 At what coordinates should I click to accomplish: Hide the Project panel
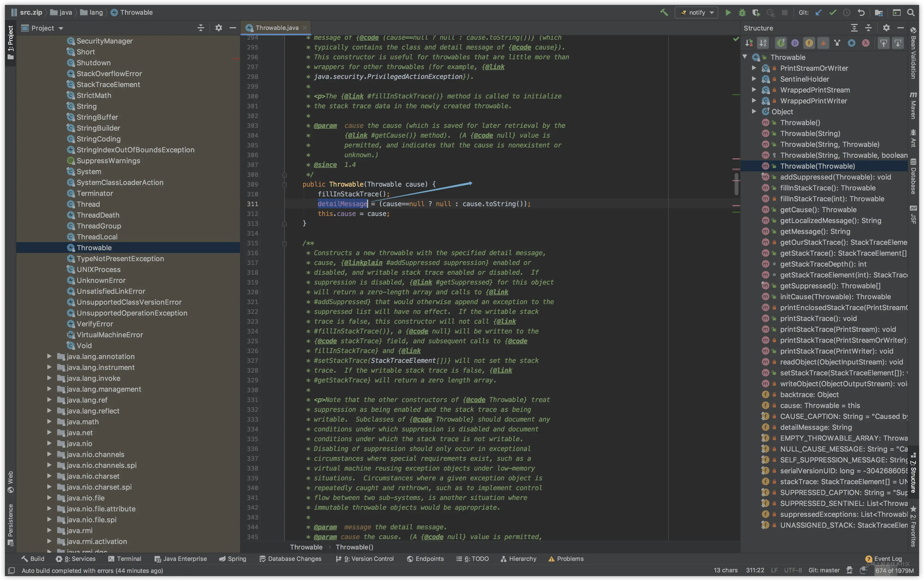(x=233, y=28)
